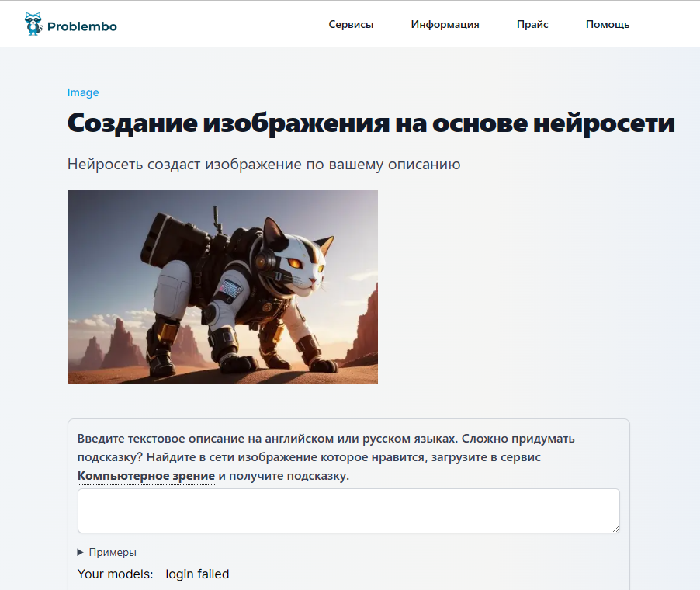Focus the text description input field
The height and width of the screenshot is (590, 700).
[348, 511]
